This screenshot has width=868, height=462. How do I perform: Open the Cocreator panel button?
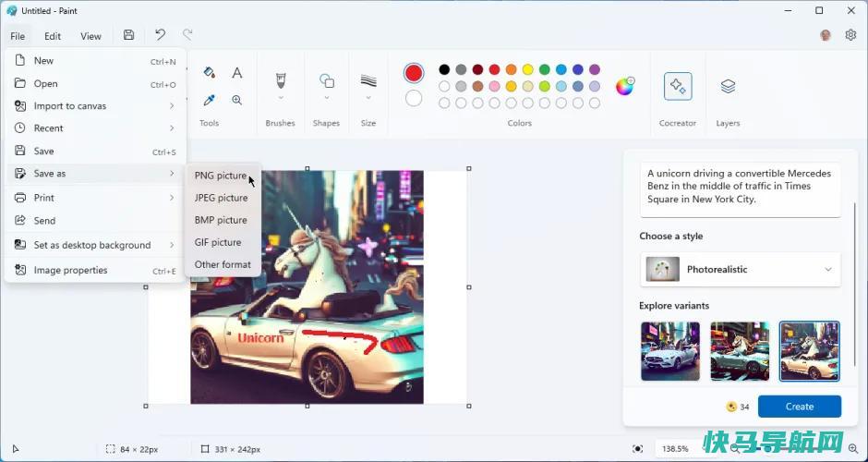point(678,86)
